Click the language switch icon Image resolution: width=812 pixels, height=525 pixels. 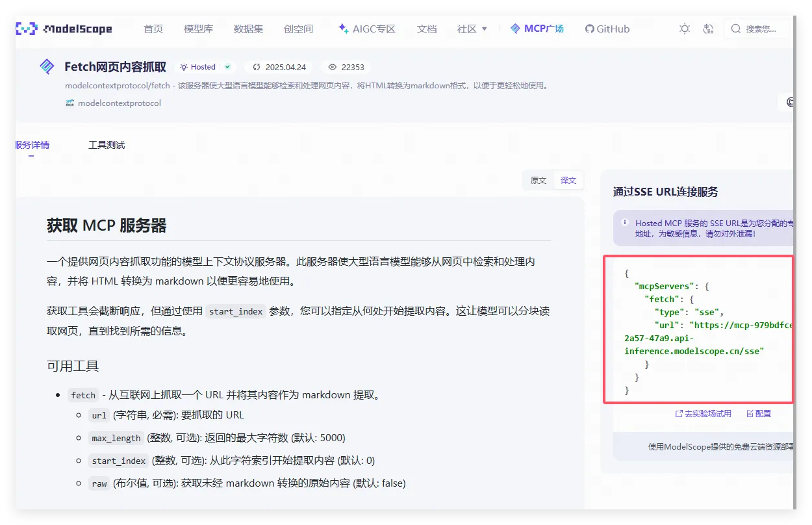[709, 29]
